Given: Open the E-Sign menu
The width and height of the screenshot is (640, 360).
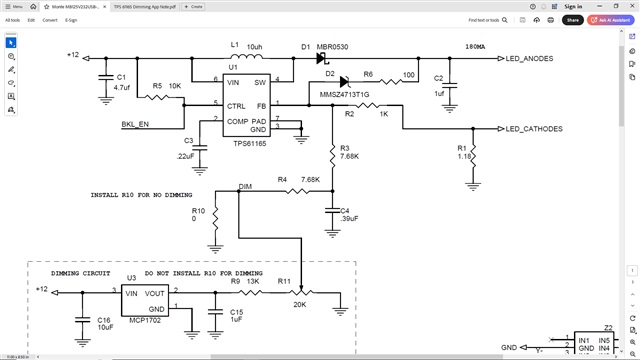Looking at the screenshot, I should [71, 20].
